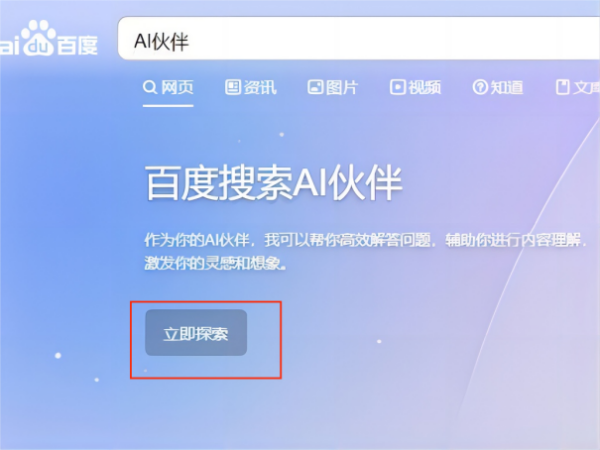600x450 pixels.
Task: Switch to the 资讯 tab
Action: [x=260, y=88]
